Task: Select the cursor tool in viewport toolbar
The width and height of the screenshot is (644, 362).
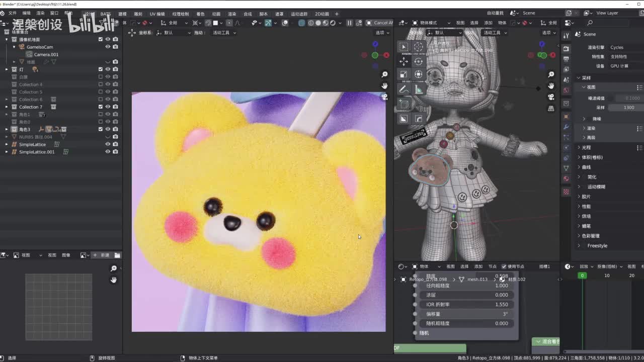Action: (x=419, y=47)
